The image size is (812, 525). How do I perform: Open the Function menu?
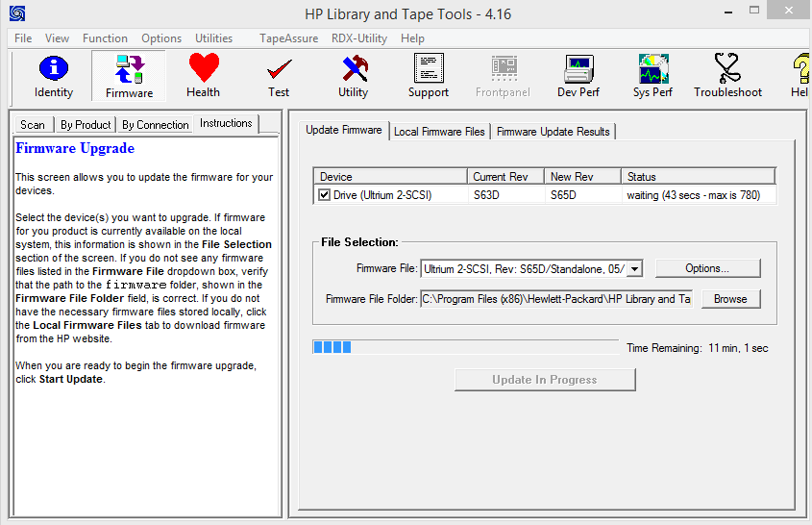(105, 38)
